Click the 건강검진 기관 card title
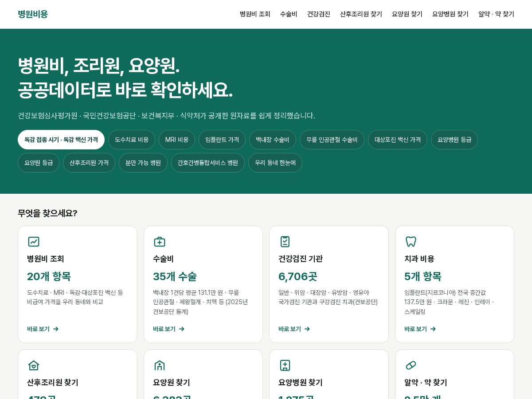 click(301, 259)
